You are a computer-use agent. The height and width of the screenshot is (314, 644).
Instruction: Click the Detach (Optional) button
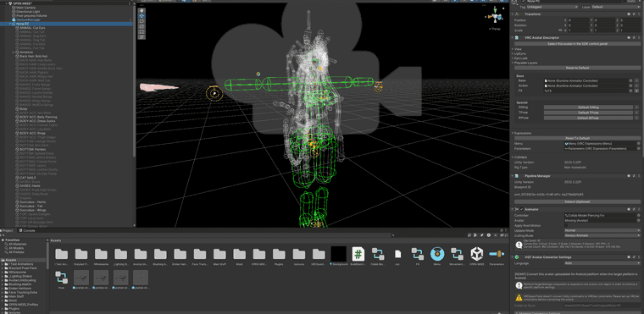tap(577, 202)
